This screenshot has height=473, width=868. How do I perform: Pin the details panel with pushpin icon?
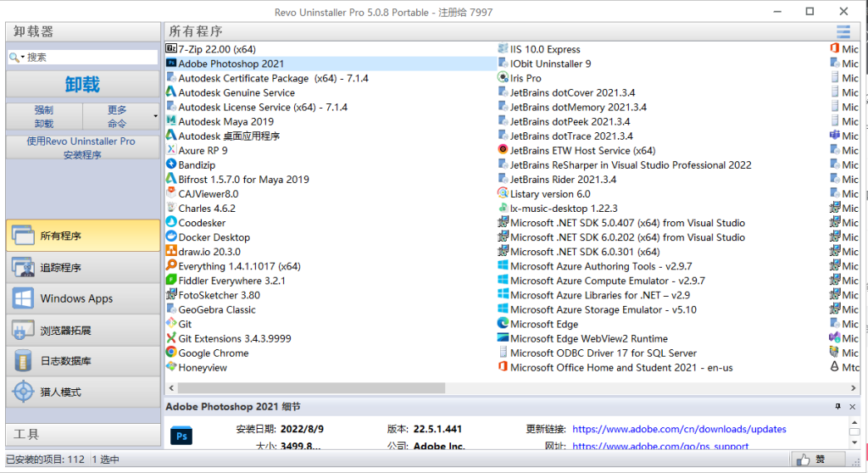pyautogui.click(x=838, y=407)
